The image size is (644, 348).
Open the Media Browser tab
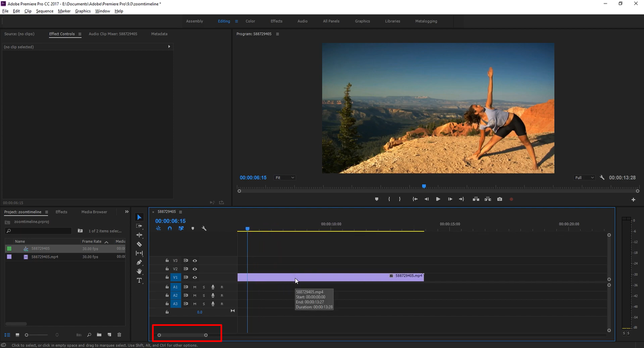coord(94,212)
